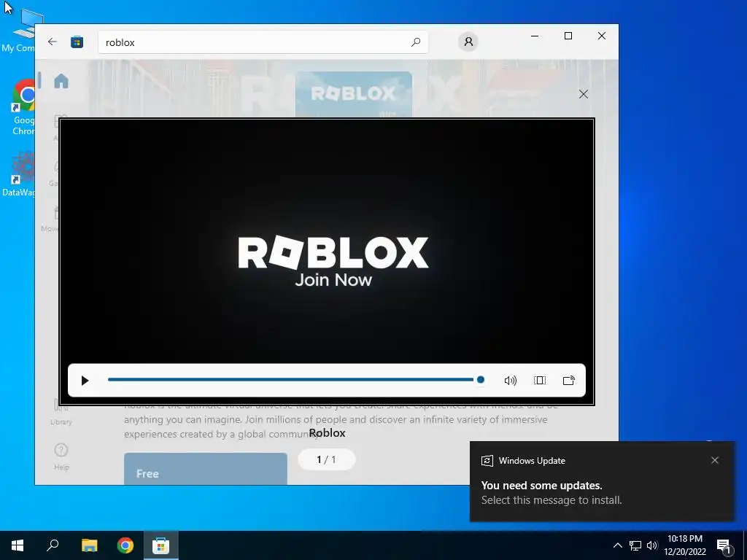747x560 pixels.
Task: Click the search magnifier icon in Store
Action: click(x=415, y=42)
